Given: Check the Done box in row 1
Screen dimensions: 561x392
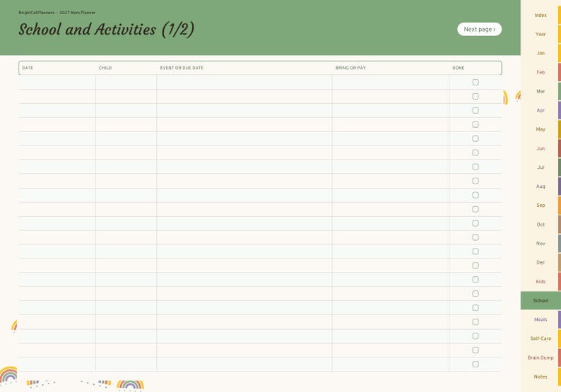Looking at the screenshot, I should 476,82.
